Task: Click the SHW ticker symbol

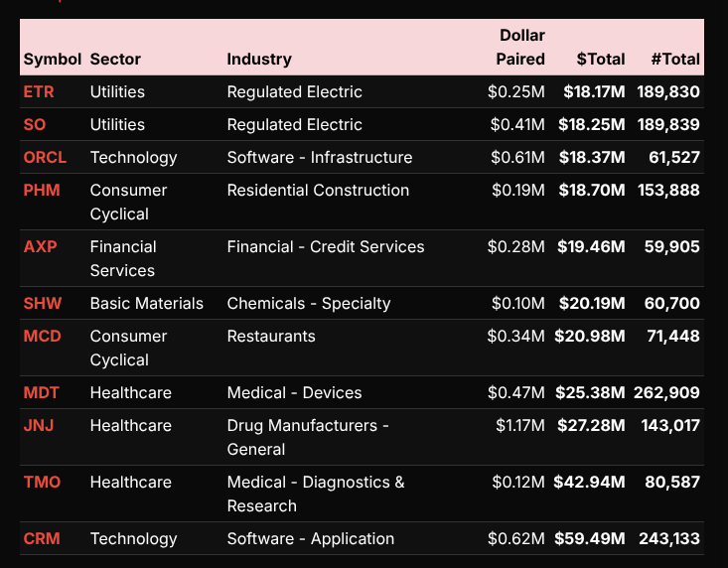Action: (43, 304)
